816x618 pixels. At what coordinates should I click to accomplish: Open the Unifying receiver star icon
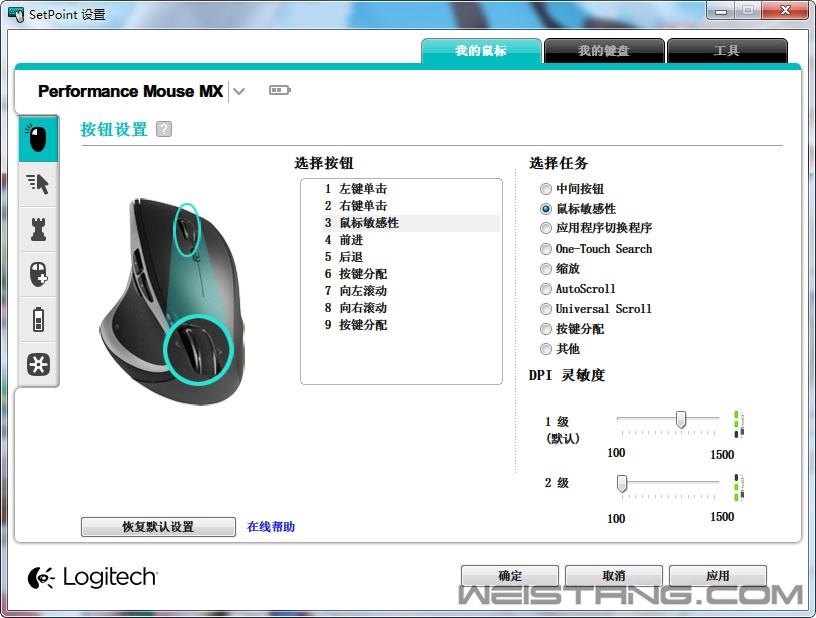38,364
